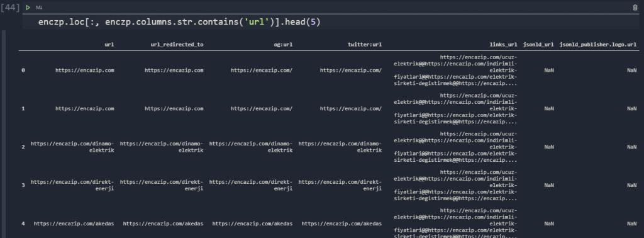Select row index 0 in the table
The image size is (644, 238).
point(23,71)
